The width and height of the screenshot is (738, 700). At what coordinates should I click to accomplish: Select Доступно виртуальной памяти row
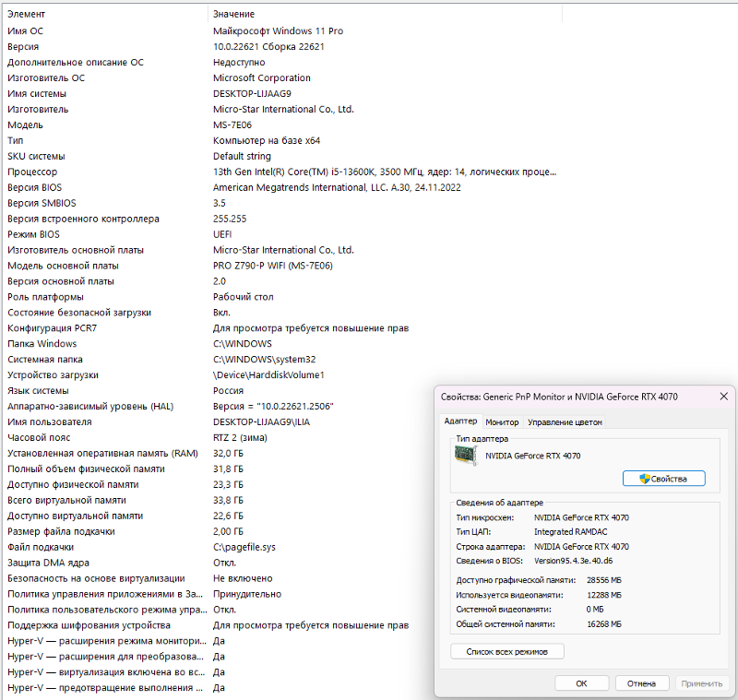[219, 516]
